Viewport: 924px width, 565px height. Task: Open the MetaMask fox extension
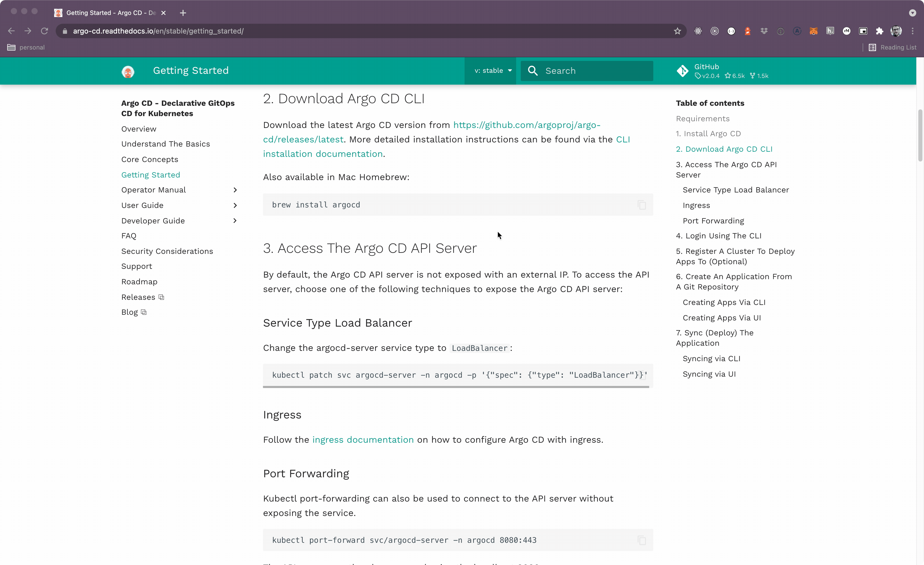[813, 31]
